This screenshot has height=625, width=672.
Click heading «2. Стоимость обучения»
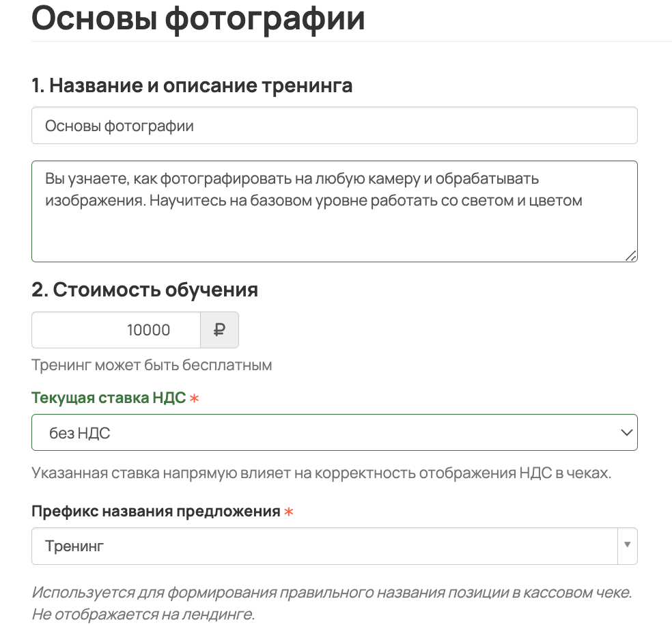tap(145, 290)
